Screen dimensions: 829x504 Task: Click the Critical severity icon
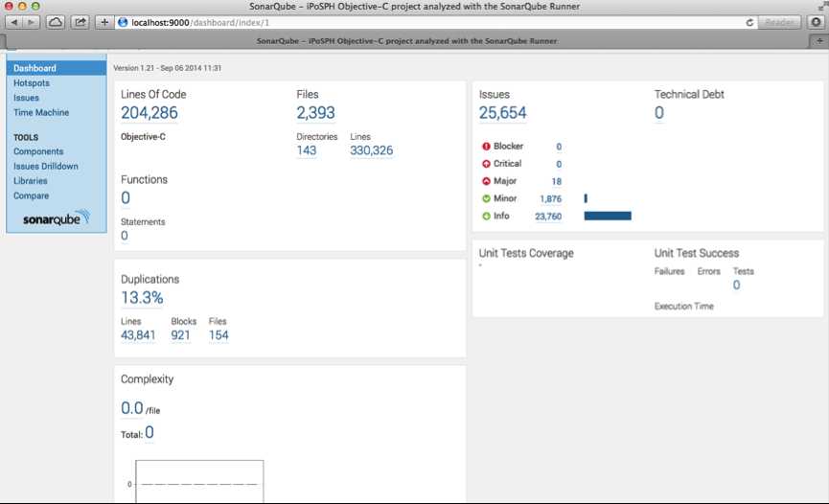tap(486, 164)
